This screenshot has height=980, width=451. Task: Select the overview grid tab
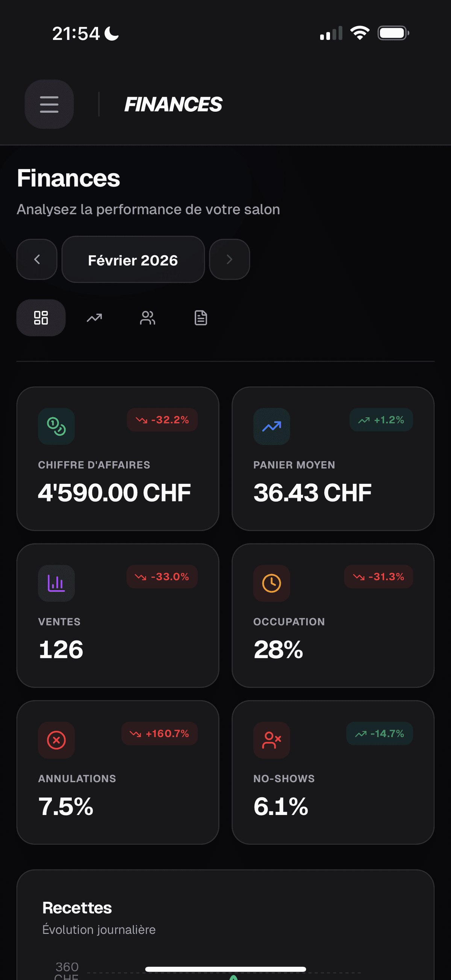[x=41, y=318]
